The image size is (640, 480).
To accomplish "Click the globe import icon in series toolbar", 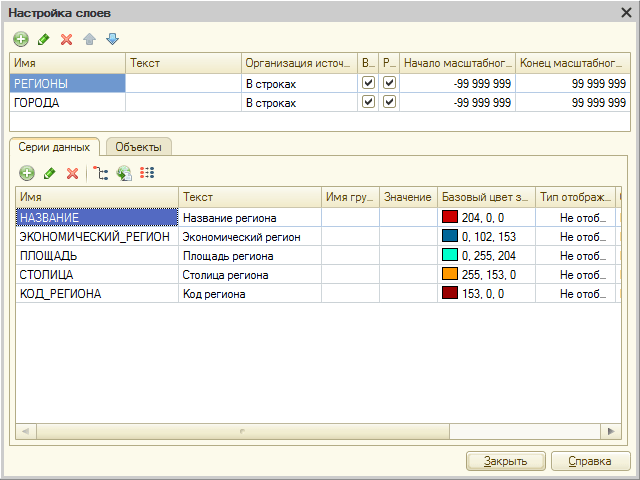I will click(124, 173).
